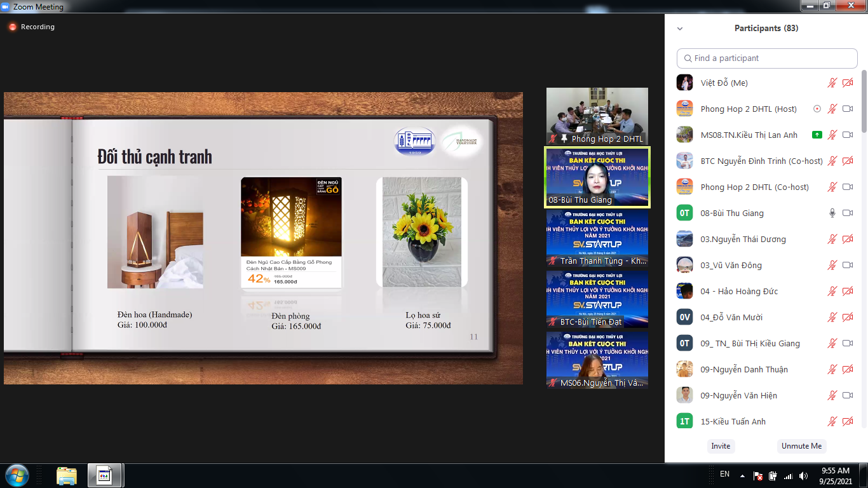Collapse the Participants panel using the chevron
This screenshot has height=488, width=868.
680,29
